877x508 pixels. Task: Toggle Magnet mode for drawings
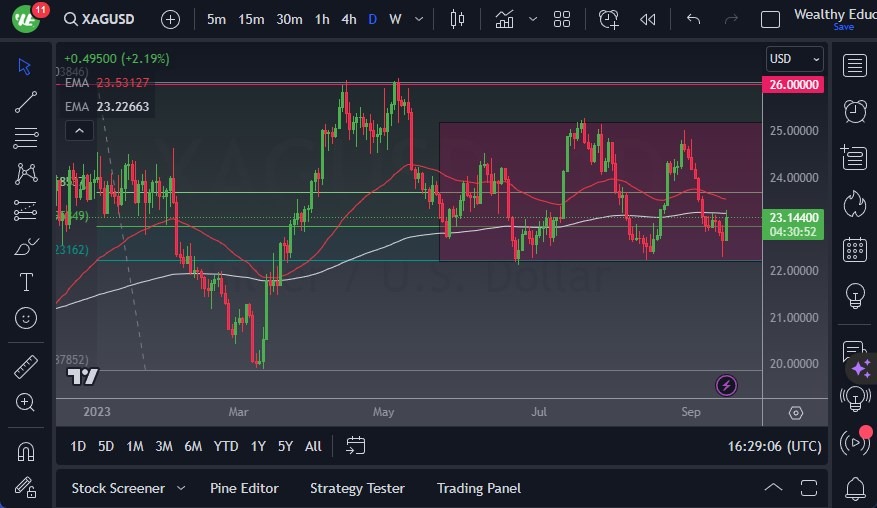coord(26,451)
